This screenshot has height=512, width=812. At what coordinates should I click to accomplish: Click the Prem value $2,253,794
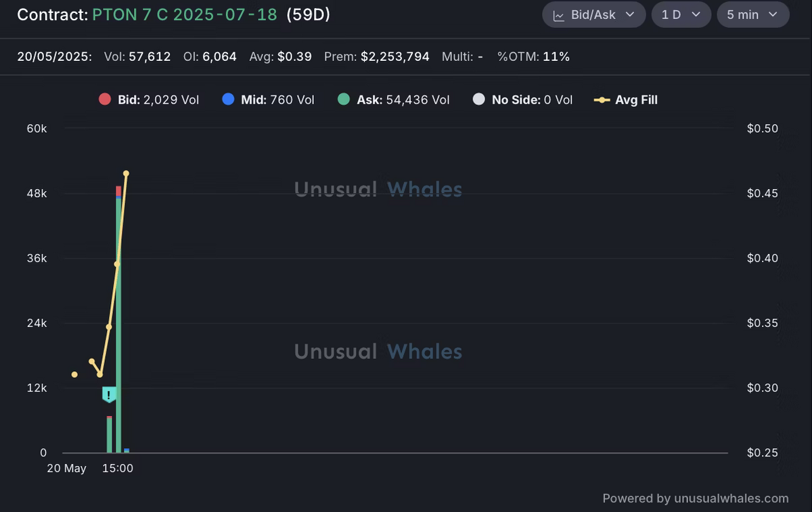point(394,57)
